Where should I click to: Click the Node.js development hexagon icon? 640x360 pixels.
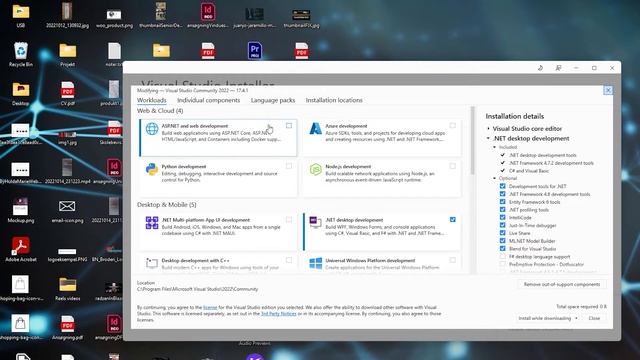[316, 169]
